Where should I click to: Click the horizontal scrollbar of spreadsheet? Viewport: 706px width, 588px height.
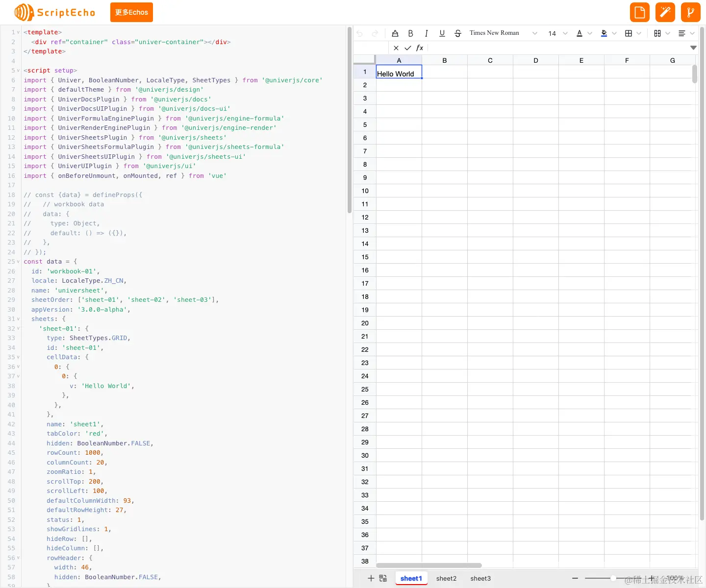pyautogui.click(x=429, y=565)
